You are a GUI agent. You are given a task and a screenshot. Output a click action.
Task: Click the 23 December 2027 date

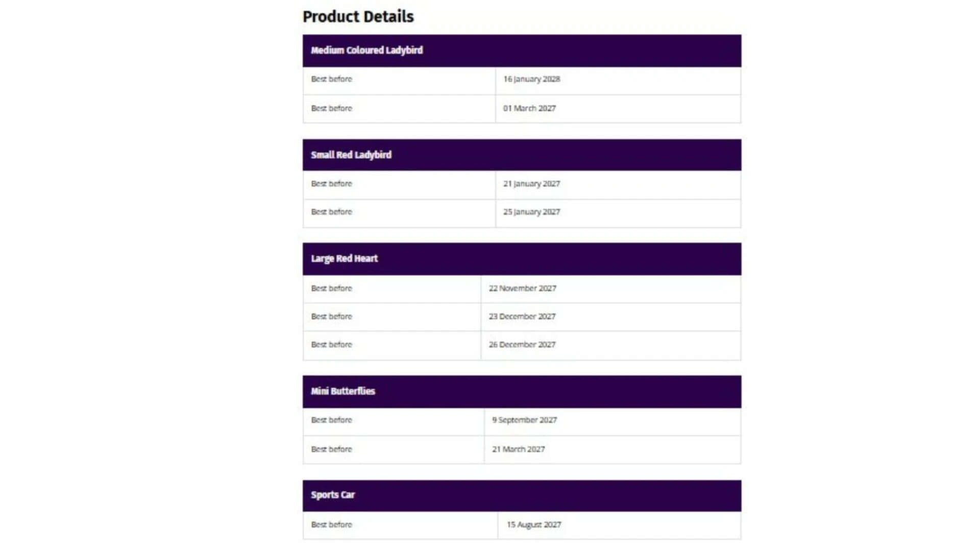click(x=522, y=316)
